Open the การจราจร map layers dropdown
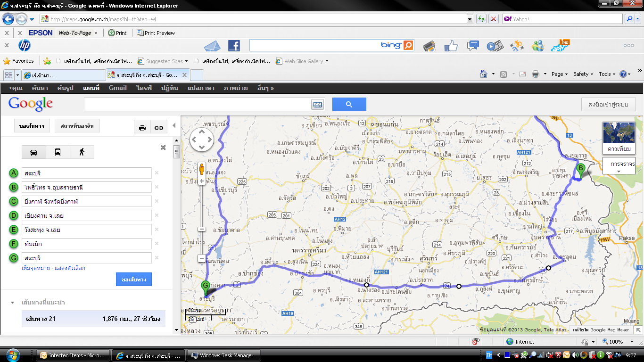Screen dimensions: 644x362 619,165
